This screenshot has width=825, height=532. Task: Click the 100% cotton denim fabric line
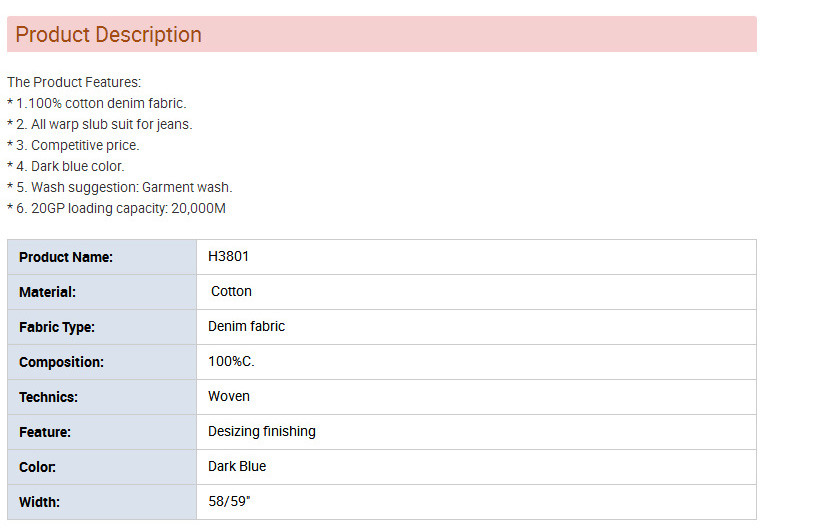(x=97, y=103)
